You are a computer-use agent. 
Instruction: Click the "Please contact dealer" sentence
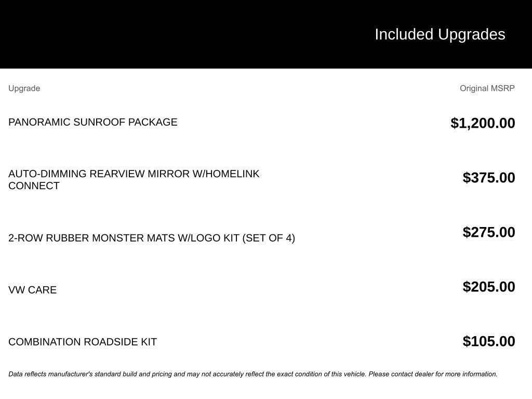point(432,374)
